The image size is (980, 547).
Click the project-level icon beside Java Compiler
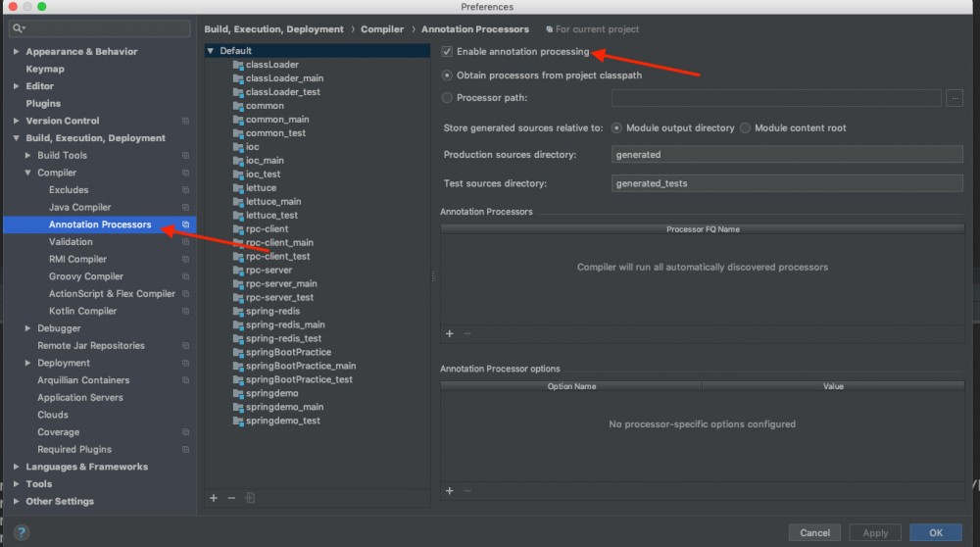pos(185,208)
